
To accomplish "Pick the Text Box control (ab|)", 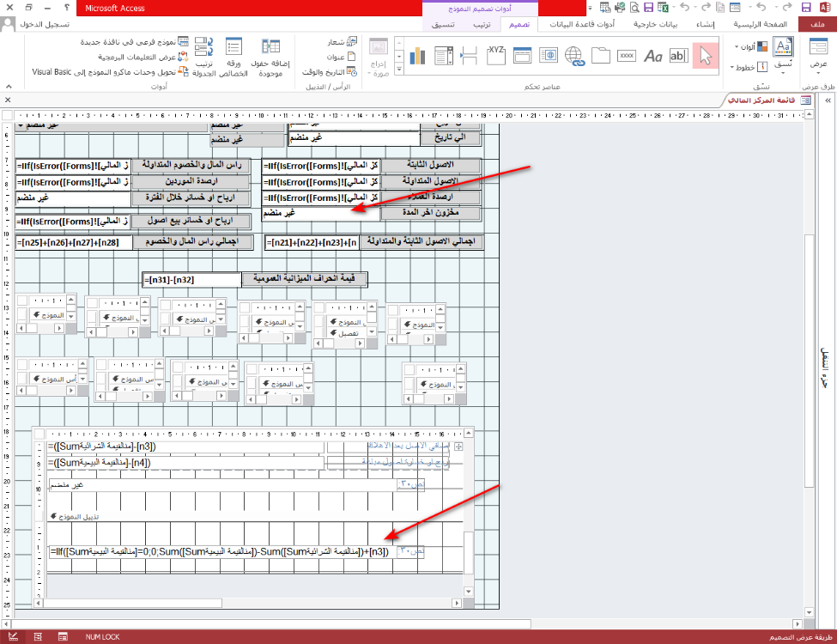I will tap(679, 56).
